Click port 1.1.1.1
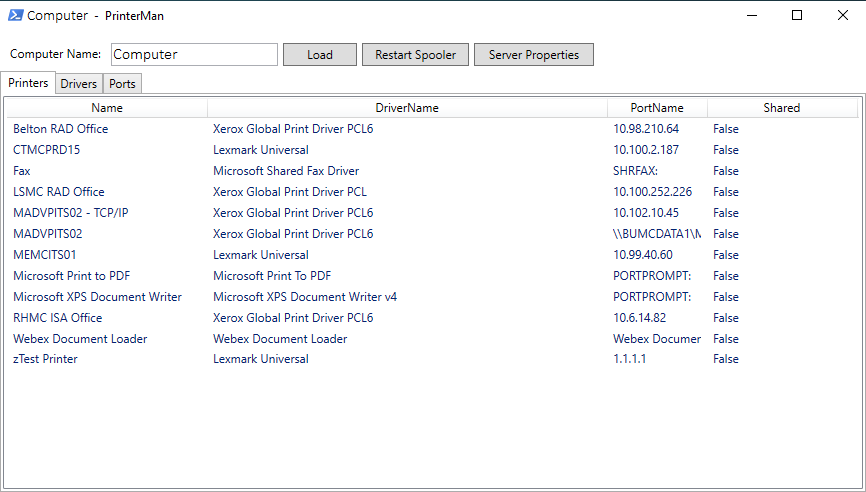The width and height of the screenshot is (866, 492). pyautogui.click(x=630, y=359)
